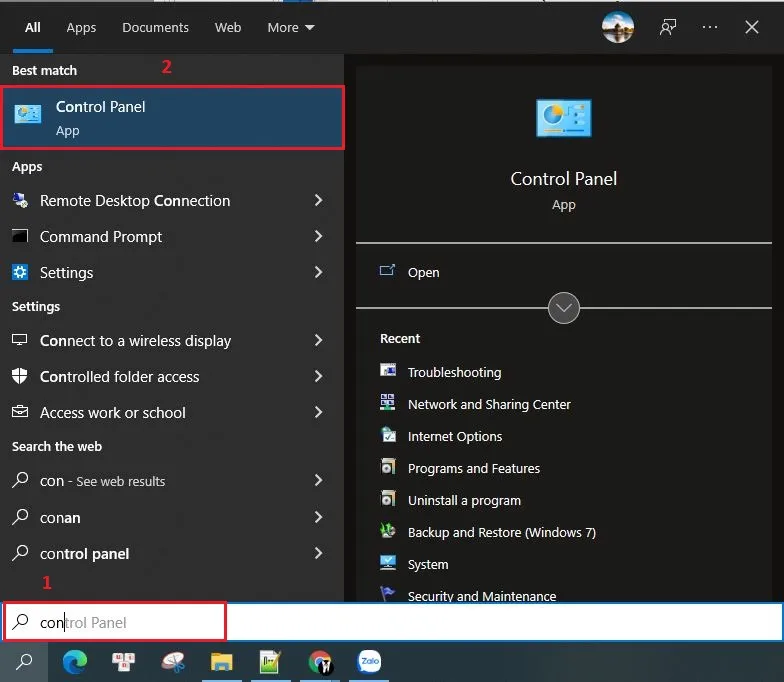Click the user profile picture
Screen dimensions: 784x682
618,27
